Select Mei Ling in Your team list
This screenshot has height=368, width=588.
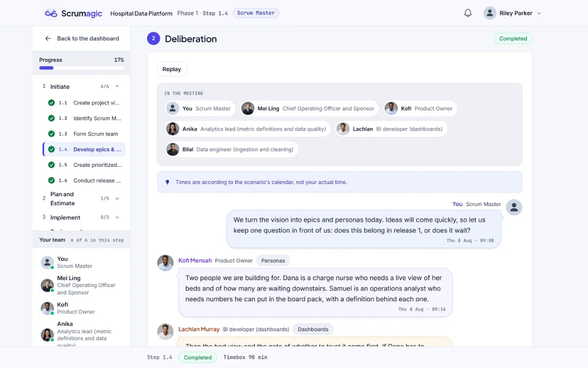click(x=81, y=285)
